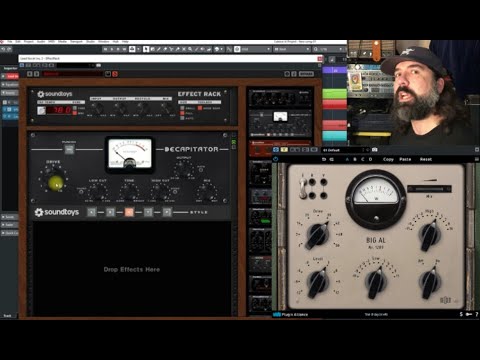Click the Paste button in the Big AL toolbar

(x=405, y=159)
